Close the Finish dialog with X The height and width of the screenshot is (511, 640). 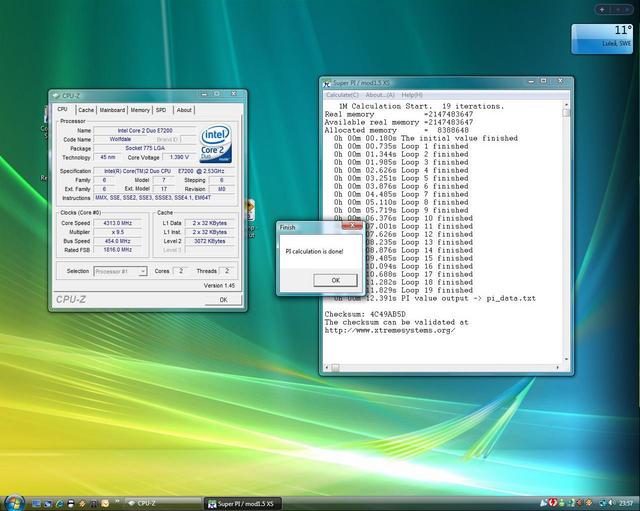coord(352,226)
